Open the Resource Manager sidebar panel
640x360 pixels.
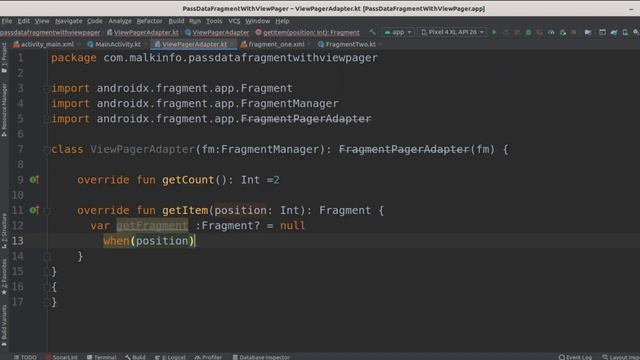(4, 110)
